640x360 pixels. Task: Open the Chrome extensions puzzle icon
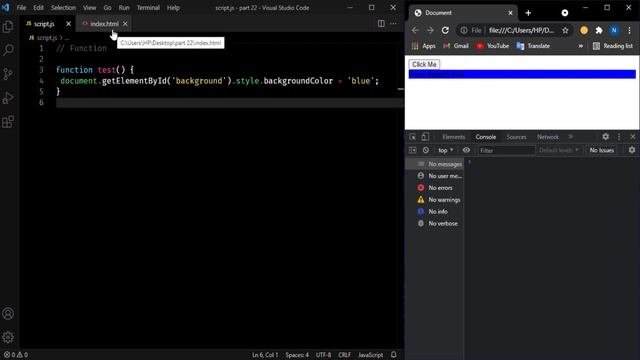[x=599, y=30]
